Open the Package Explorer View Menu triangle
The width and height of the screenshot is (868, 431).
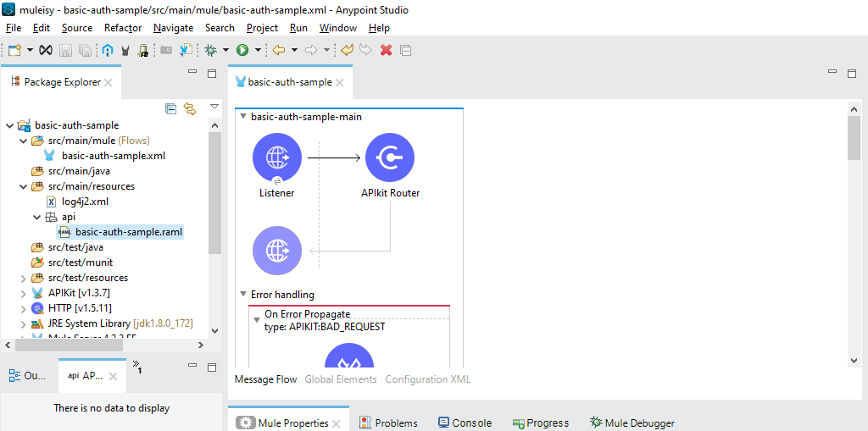pos(214,106)
